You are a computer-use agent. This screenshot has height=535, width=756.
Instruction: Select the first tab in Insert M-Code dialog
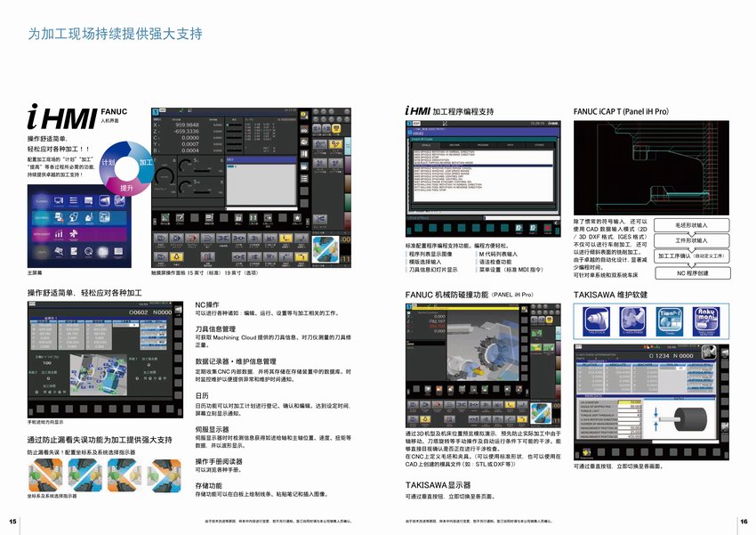click(x=428, y=143)
